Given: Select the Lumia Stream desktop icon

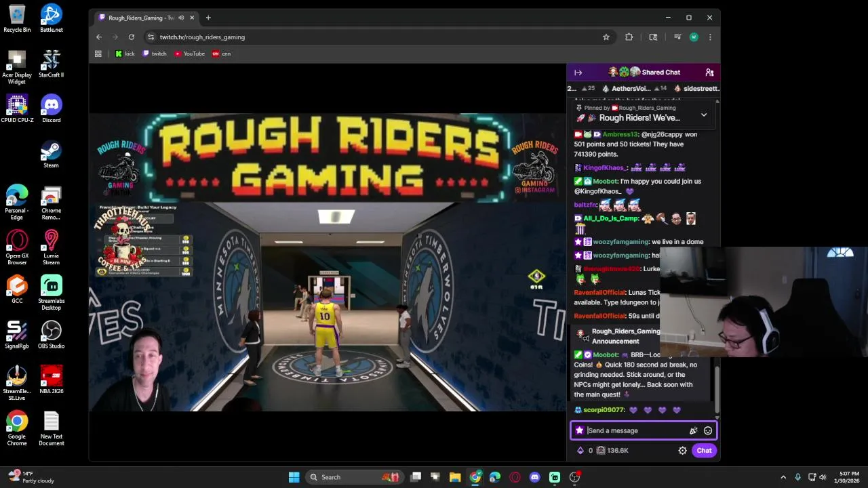Looking at the screenshot, I should click(x=52, y=247).
